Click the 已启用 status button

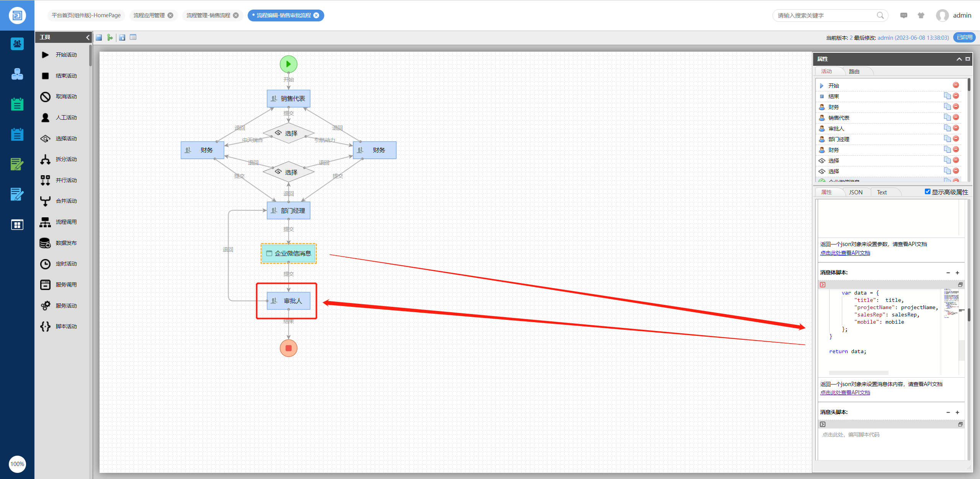click(x=964, y=37)
